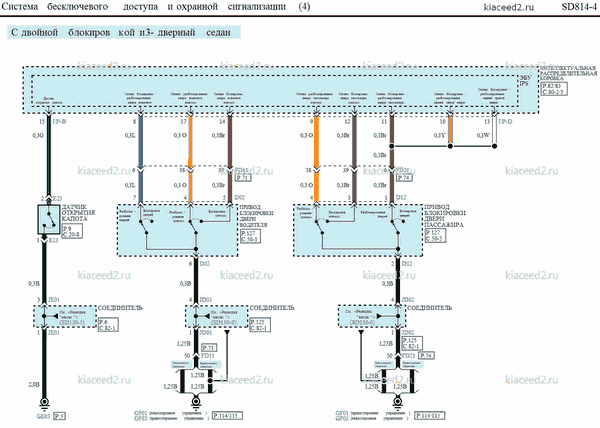Image resolution: width=600 pixels, height=428 pixels.
Task: Open P.127 C.50-5 passenger door reference box
Action: pos(435,236)
